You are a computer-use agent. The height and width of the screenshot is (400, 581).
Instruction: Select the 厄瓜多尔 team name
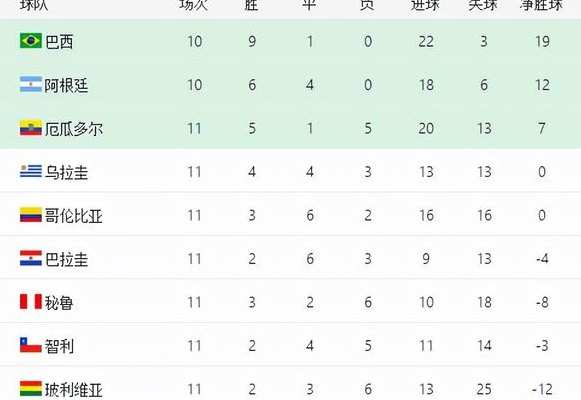click(x=74, y=129)
